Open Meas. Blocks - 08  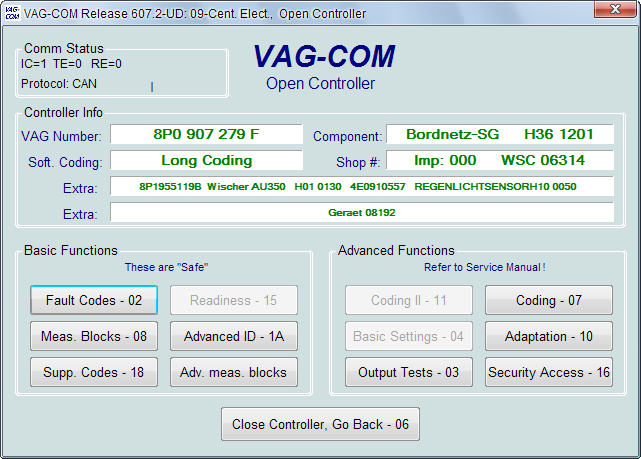[x=94, y=336]
